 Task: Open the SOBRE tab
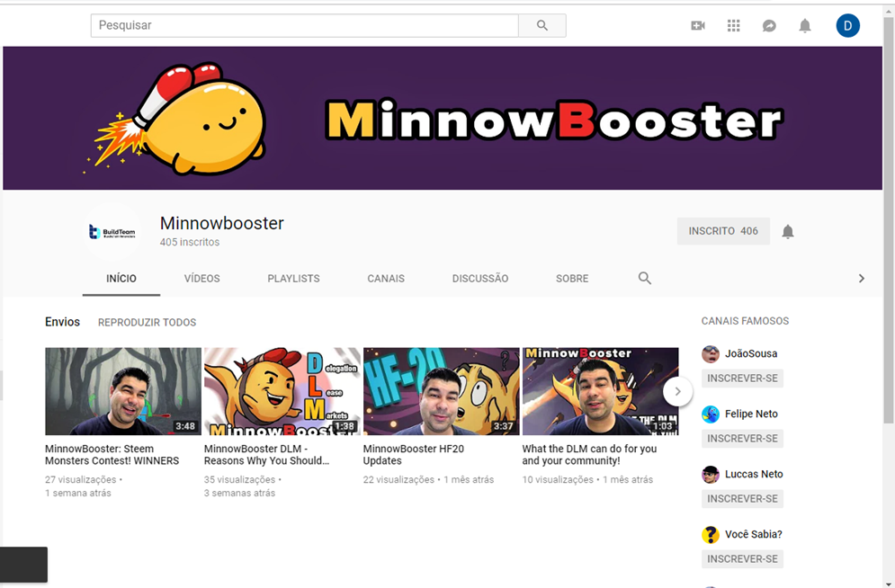point(572,279)
